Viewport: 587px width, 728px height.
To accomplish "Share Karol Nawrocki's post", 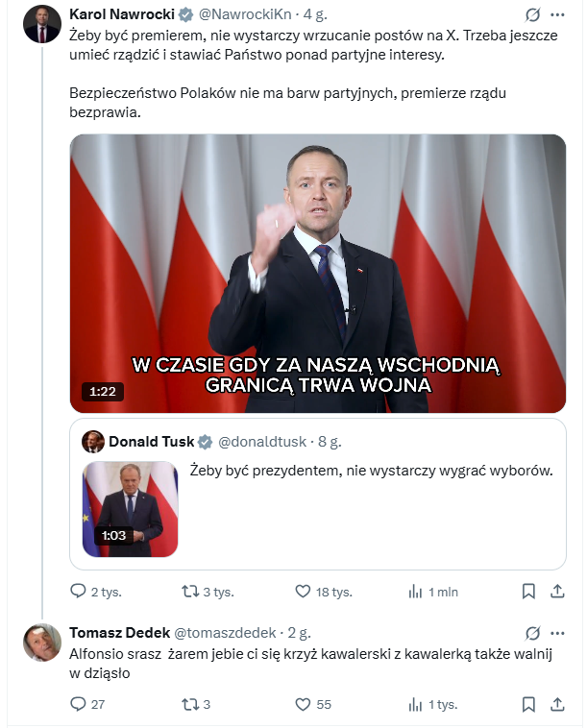I will 556,592.
